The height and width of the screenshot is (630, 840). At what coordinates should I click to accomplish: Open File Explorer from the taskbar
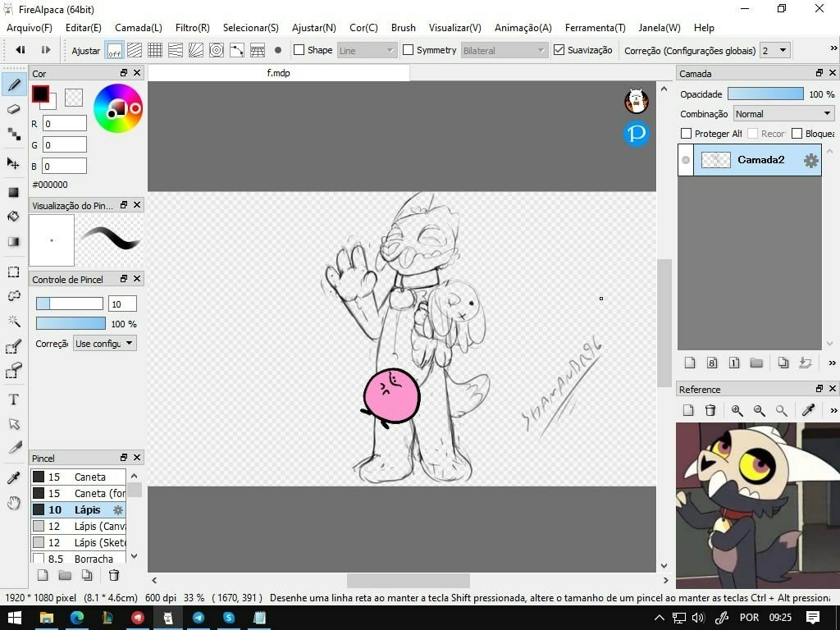point(46,618)
